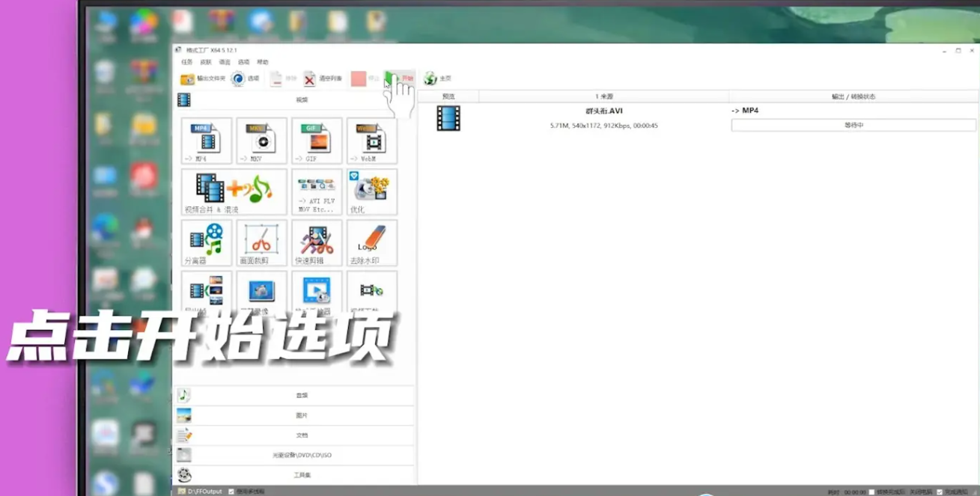Open the 帮助 help menu

(x=261, y=61)
